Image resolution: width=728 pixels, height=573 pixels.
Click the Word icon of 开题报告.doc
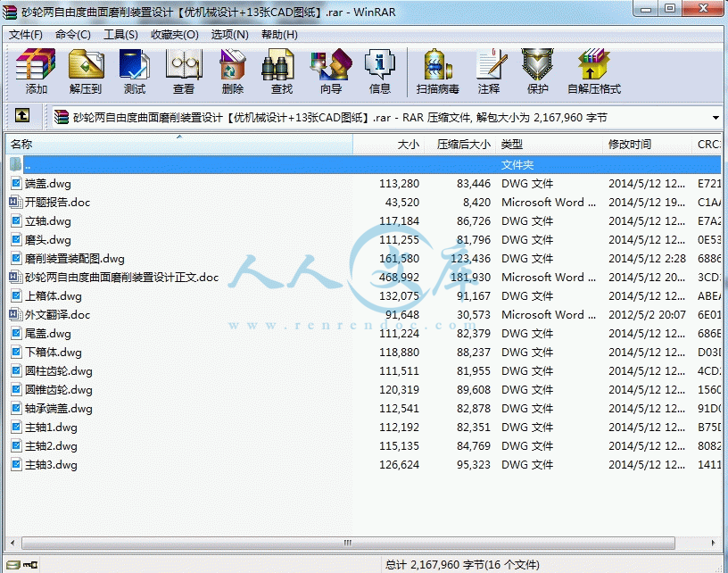coord(15,202)
